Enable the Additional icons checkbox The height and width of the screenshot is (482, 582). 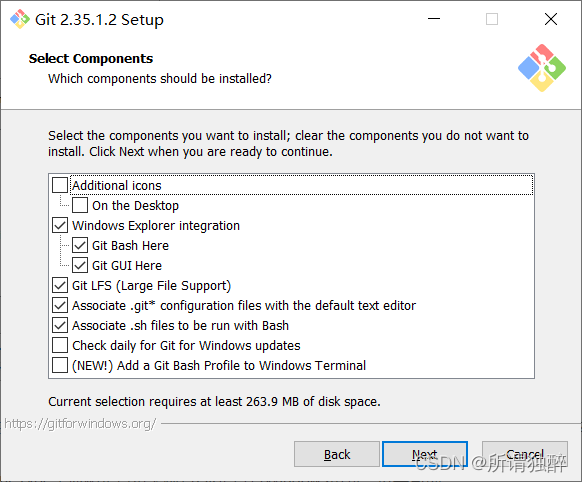60,185
